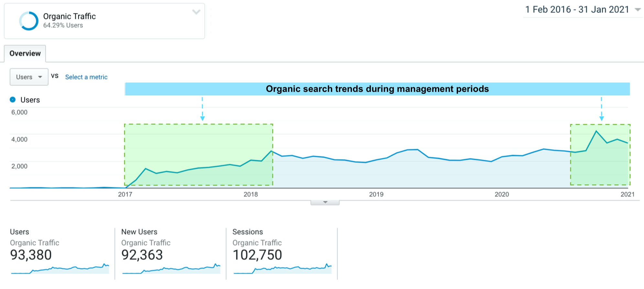Click the 6,000 y-axis label

tap(19, 112)
